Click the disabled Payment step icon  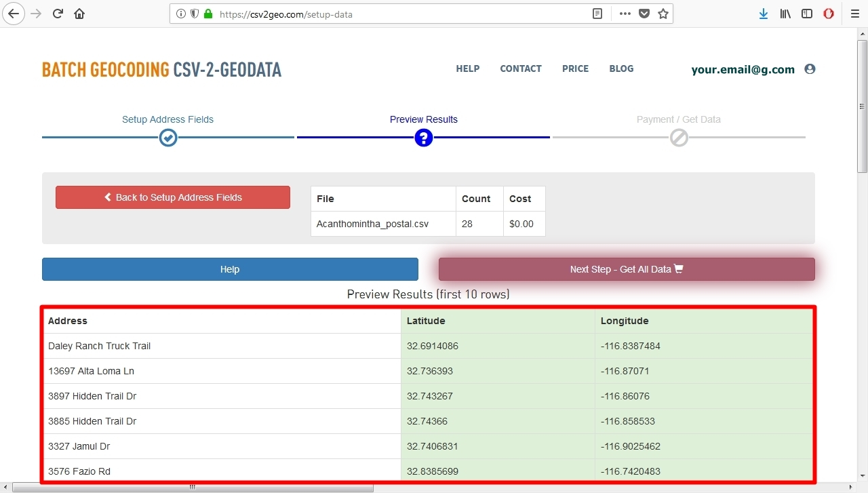pos(679,138)
